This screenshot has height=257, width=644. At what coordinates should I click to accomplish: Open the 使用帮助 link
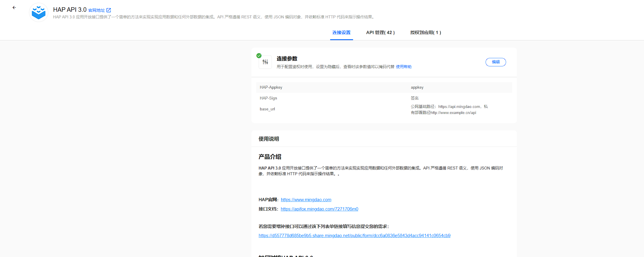pyautogui.click(x=404, y=67)
